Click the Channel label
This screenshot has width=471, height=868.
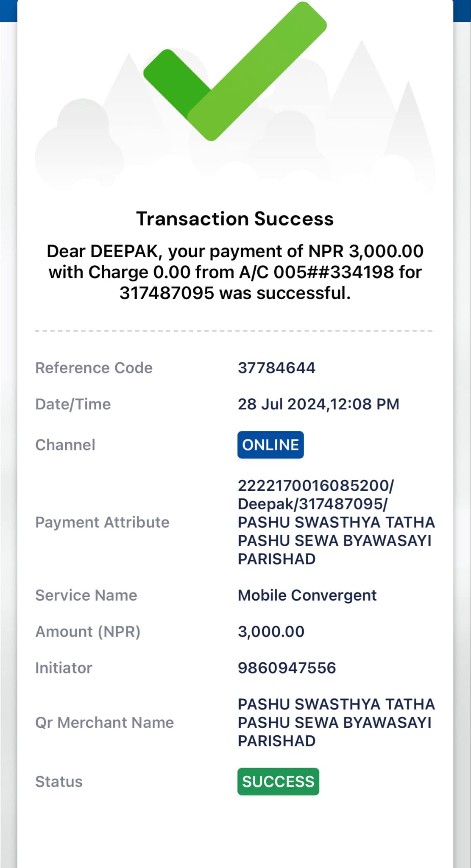pos(65,445)
